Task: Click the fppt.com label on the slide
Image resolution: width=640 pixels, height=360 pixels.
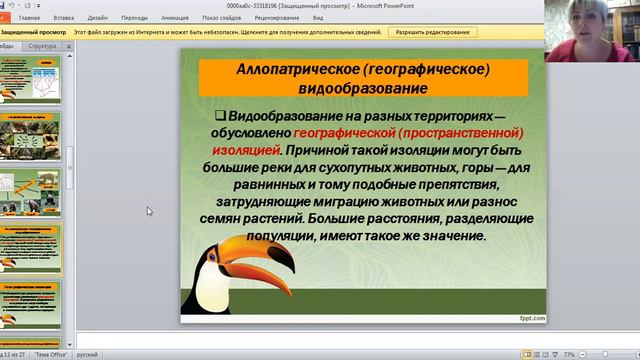Action: coord(532,318)
